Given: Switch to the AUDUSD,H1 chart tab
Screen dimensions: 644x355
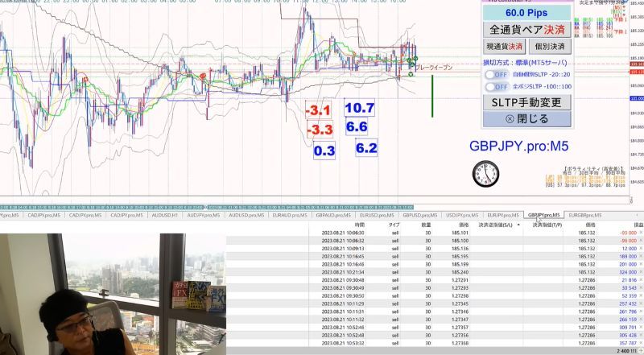Looking at the screenshot, I should (165, 215).
